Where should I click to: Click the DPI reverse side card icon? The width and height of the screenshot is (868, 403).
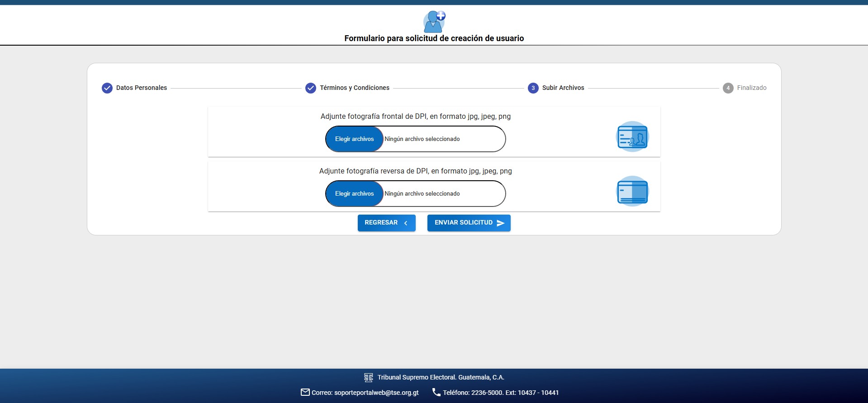click(632, 191)
